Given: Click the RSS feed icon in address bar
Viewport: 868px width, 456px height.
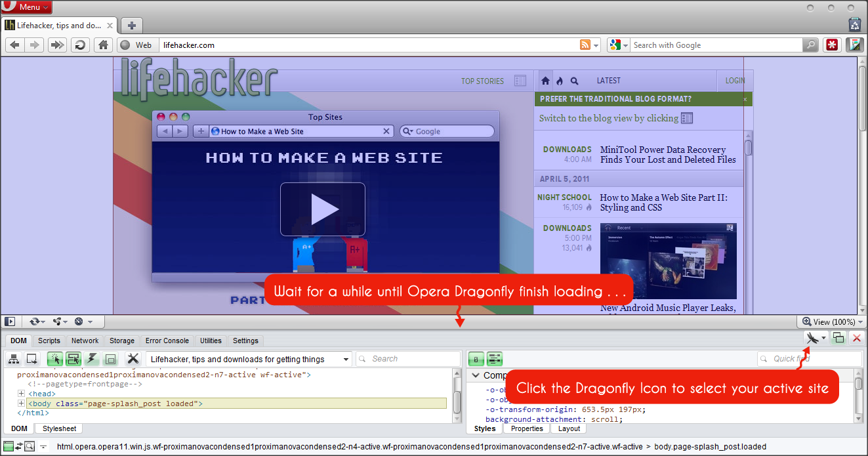Looking at the screenshot, I should click(585, 45).
